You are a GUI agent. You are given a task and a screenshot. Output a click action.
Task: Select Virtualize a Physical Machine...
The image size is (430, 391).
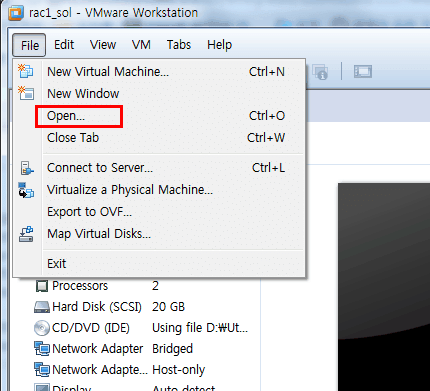pyautogui.click(x=159, y=190)
